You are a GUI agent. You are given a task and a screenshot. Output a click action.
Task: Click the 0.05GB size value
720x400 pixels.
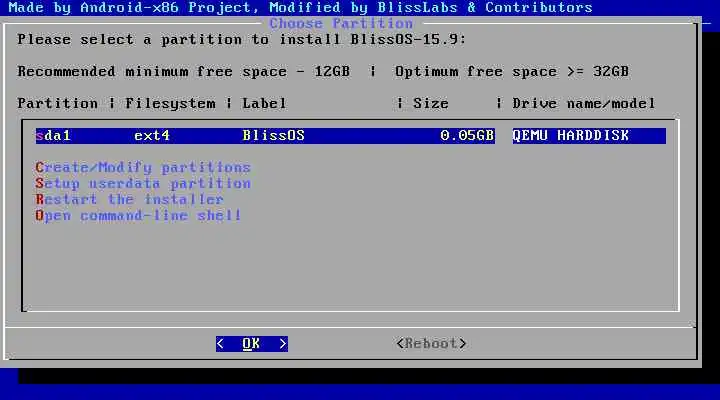click(467, 135)
